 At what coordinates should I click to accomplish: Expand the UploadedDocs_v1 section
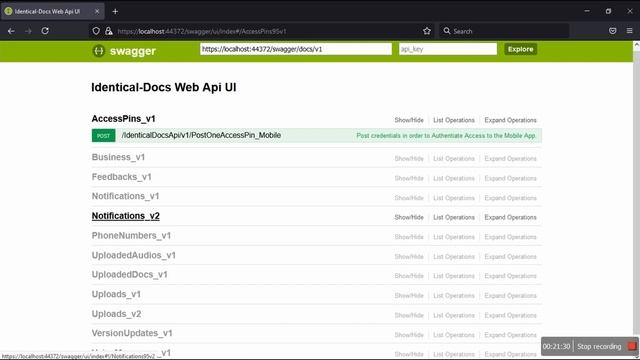coord(129,275)
